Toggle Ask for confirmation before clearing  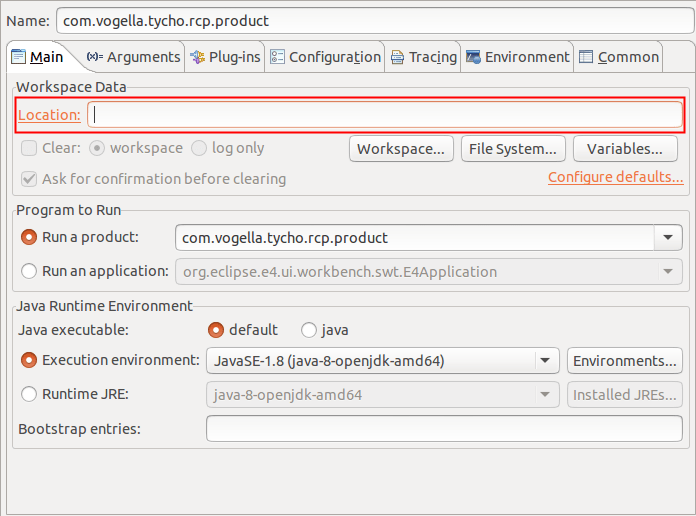point(29,179)
